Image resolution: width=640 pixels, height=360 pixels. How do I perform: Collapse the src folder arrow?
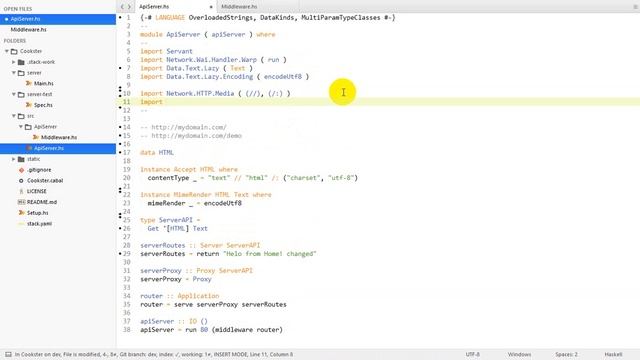click(13, 116)
